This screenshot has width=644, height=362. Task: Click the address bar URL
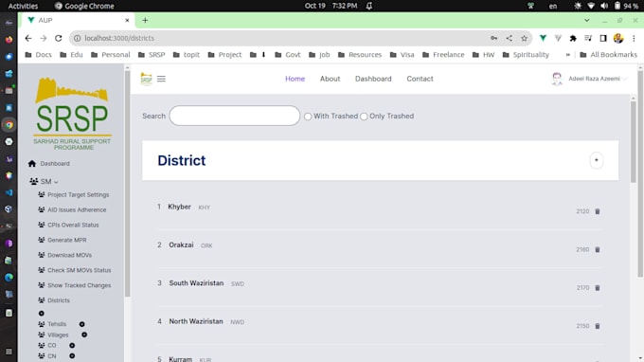pos(119,38)
